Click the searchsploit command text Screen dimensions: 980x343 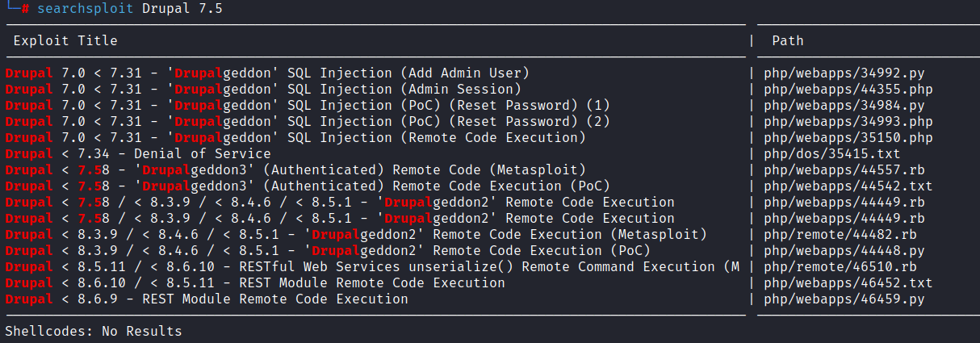click(x=129, y=9)
